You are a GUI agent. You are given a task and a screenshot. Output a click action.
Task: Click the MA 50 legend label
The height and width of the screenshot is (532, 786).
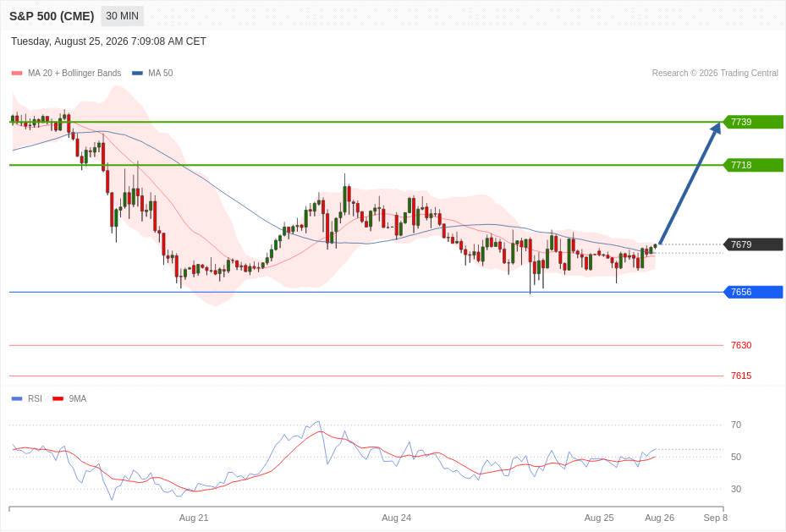pos(161,73)
